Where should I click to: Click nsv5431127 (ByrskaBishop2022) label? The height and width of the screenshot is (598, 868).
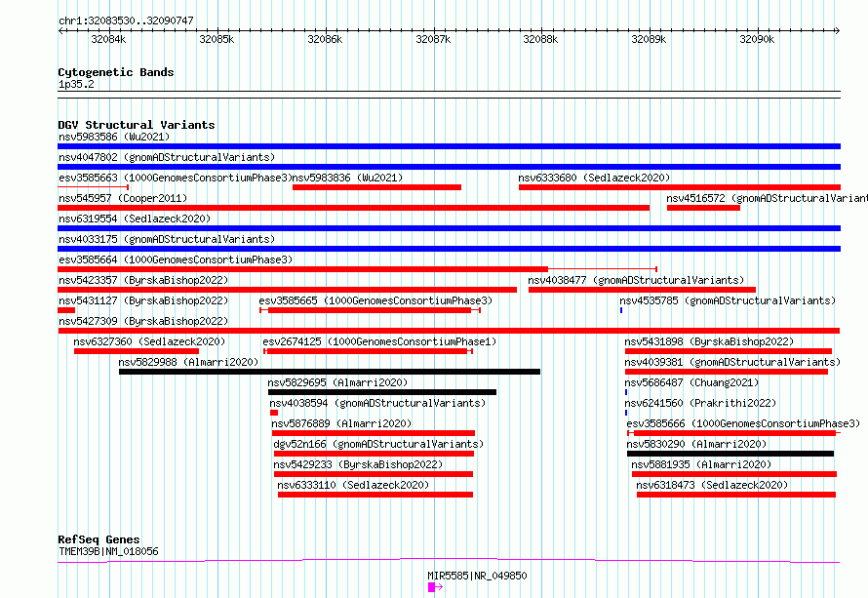(x=143, y=300)
